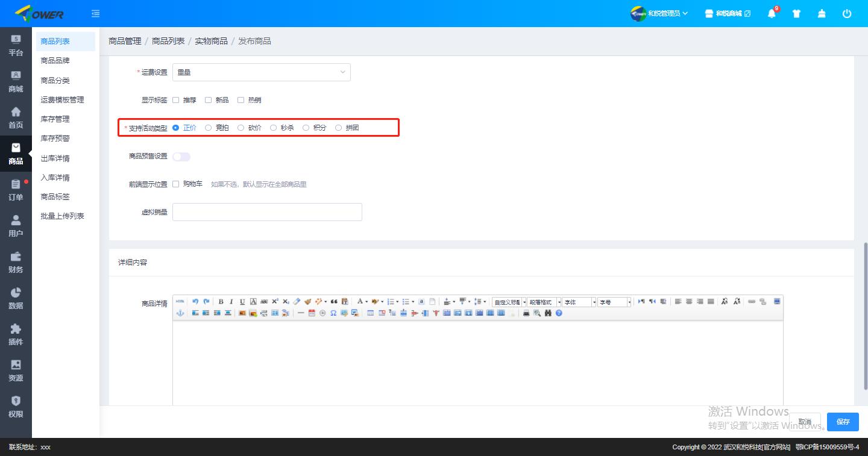
Task: Click the 虚拟销量 input field
Action: 267,212
